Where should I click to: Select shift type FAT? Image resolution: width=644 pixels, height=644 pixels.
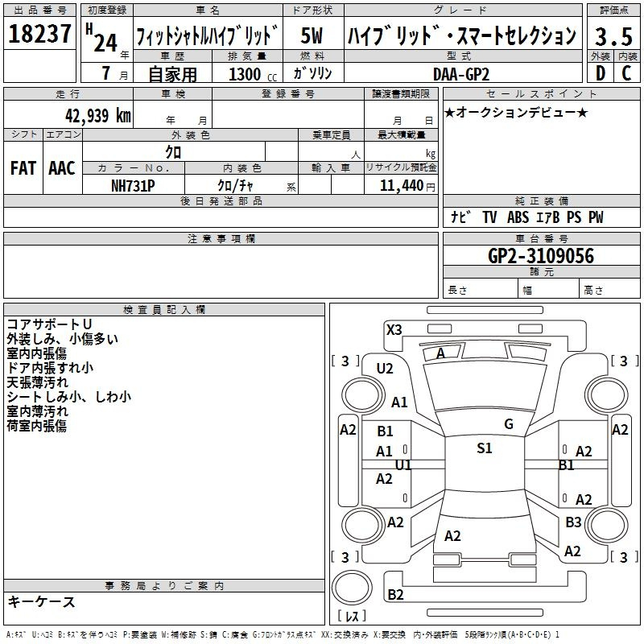(x=23, y=168)
